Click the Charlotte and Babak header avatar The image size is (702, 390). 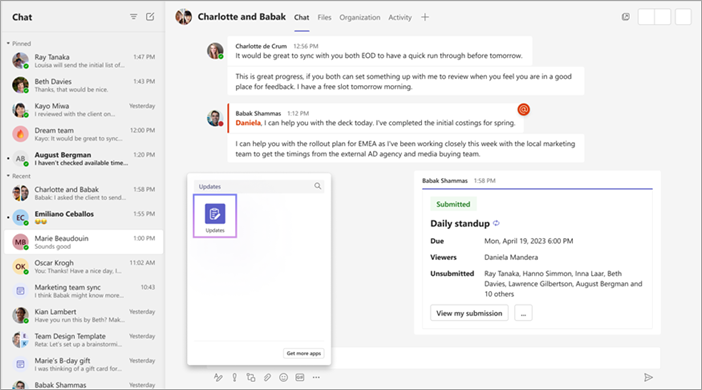pos(184,17)
